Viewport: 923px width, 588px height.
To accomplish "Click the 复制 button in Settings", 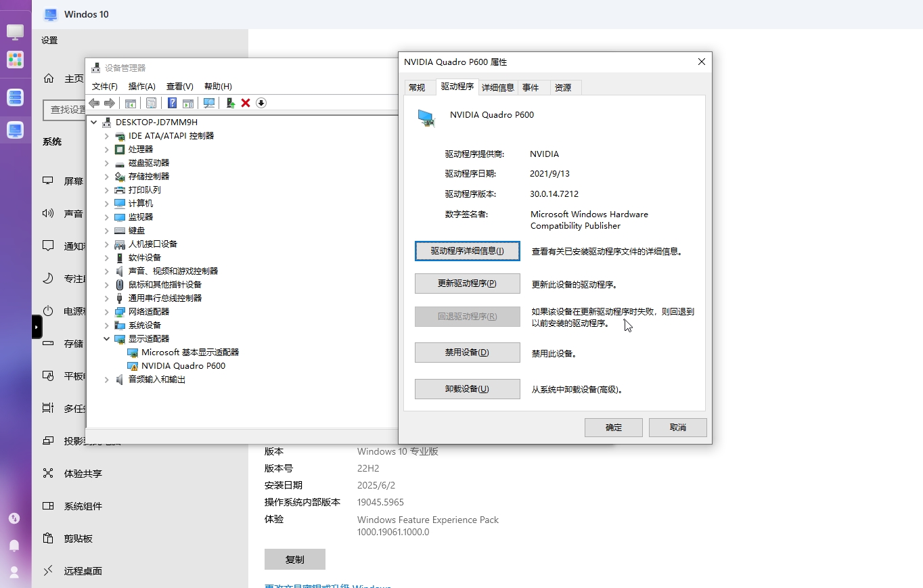I will 294,560.
